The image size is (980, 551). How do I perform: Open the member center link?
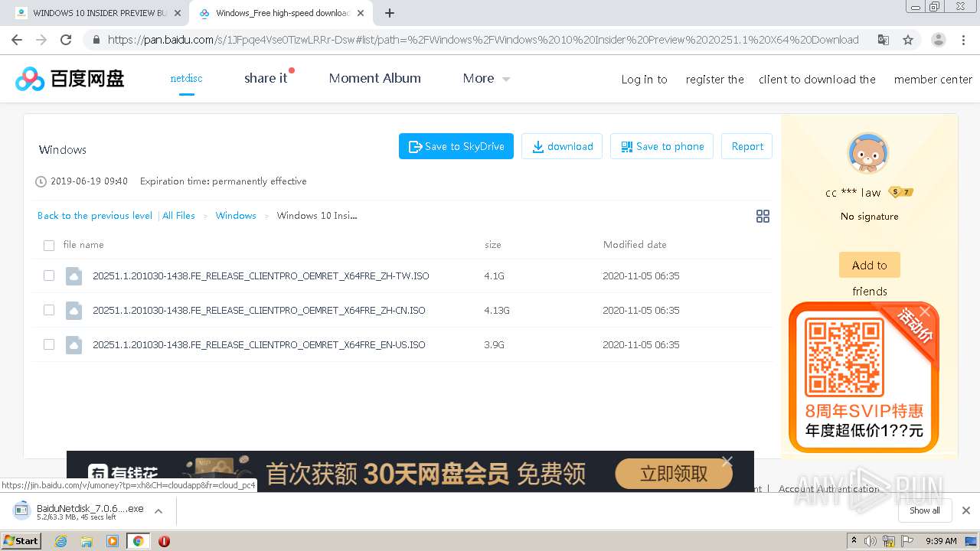pos(933,80)
